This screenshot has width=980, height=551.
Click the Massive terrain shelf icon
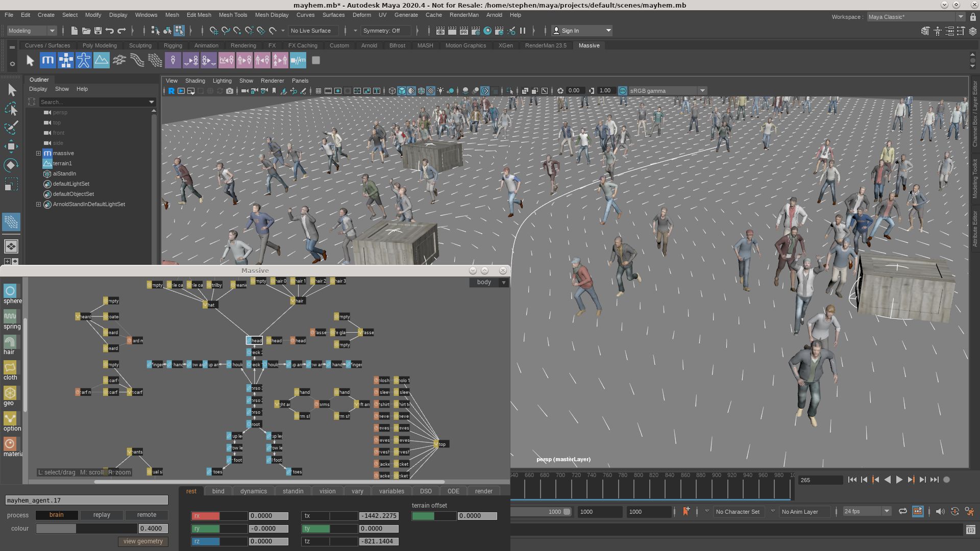[x=102, y=60]
